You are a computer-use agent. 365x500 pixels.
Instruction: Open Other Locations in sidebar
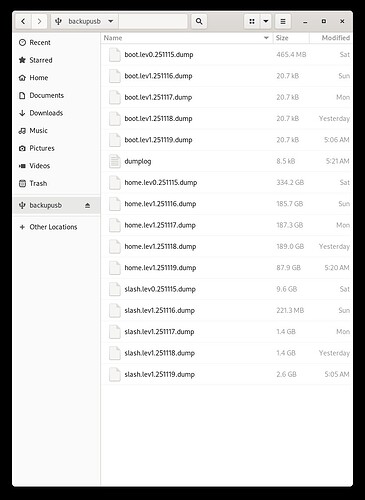tap(56, 227)
